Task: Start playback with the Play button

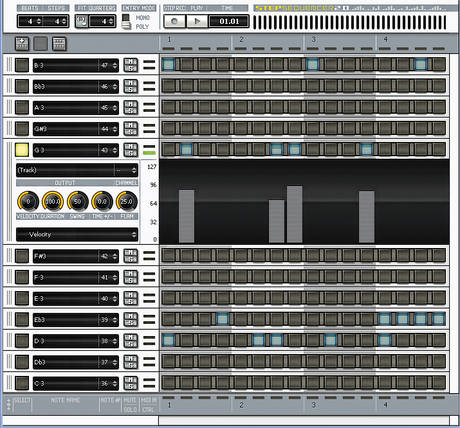Action: coord(197,21)
